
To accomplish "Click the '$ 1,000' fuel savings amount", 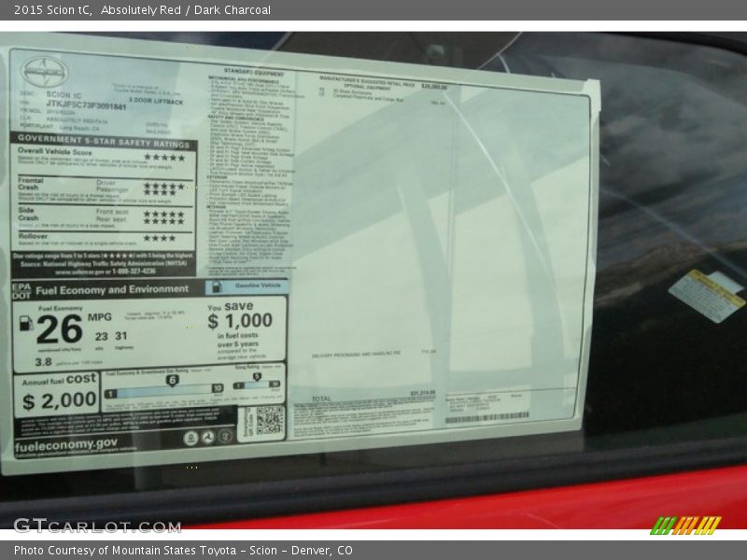I will pos(240,321).
